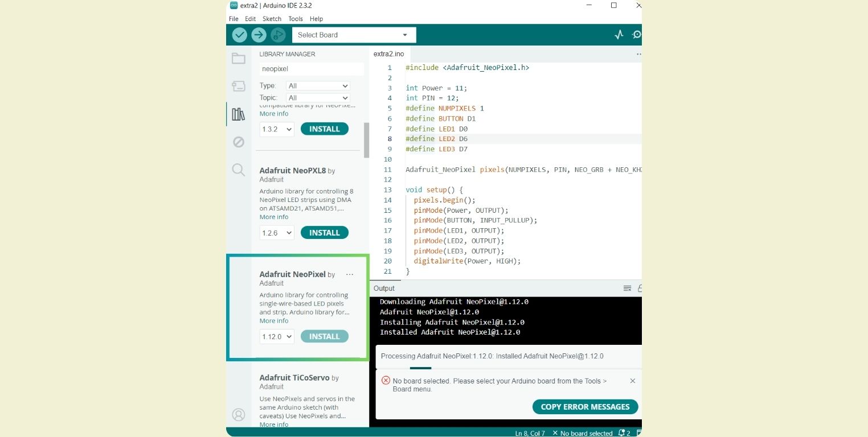Click Copy Error Messages button
The image size is (868, 437).
tap(586, 407)
